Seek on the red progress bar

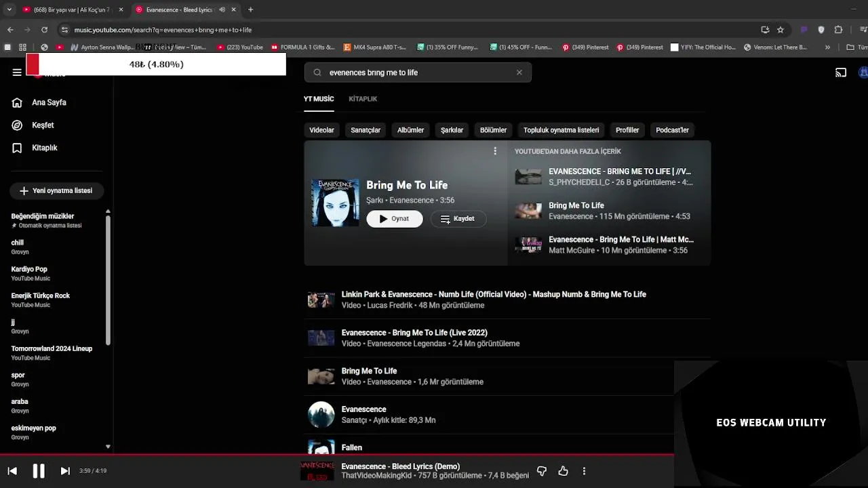[337, 455]
